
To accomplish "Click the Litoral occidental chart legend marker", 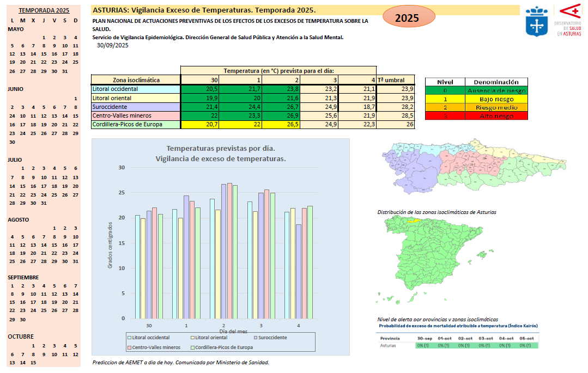I will pos(129,338).
